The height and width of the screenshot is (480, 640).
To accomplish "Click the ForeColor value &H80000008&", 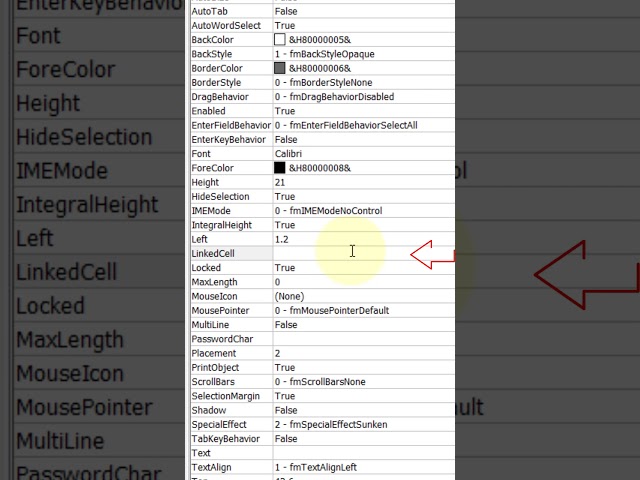I will coord(320,168).
